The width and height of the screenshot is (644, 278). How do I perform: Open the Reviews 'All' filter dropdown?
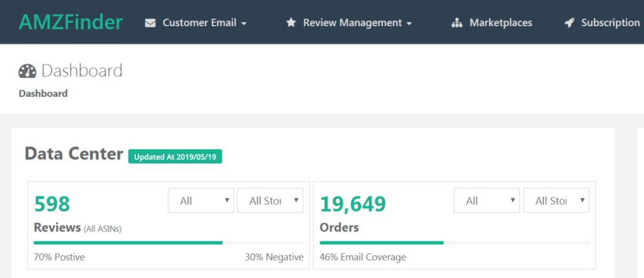pos(201,200)
